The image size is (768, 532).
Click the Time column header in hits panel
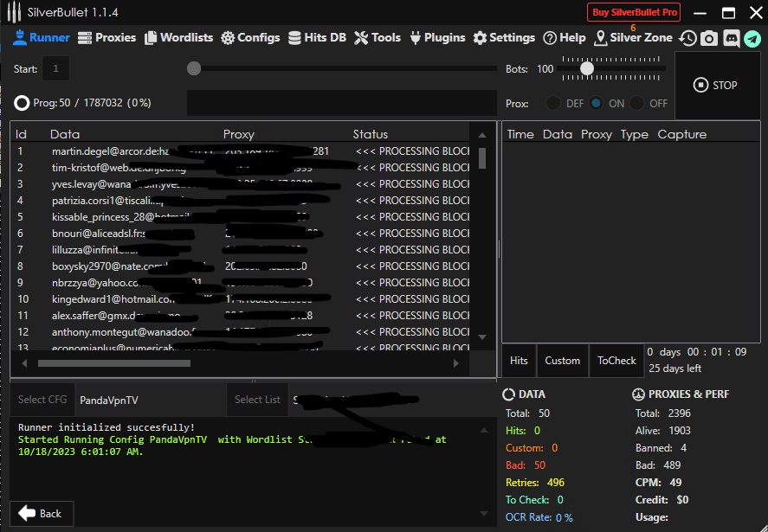coord(520,134)
